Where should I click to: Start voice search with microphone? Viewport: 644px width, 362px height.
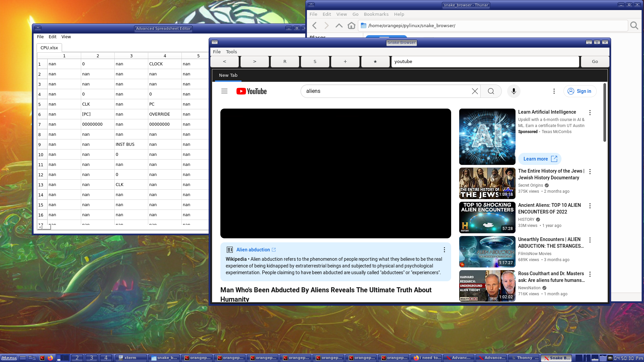514,91
